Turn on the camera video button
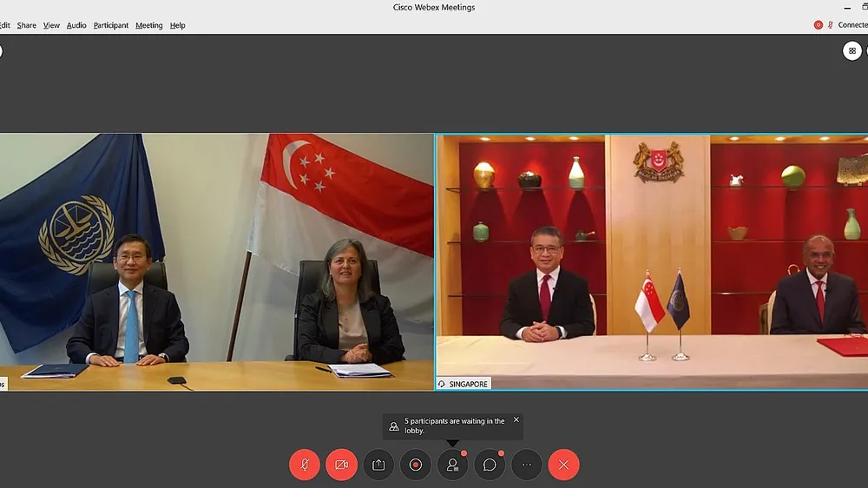 (x=341, y=465)
